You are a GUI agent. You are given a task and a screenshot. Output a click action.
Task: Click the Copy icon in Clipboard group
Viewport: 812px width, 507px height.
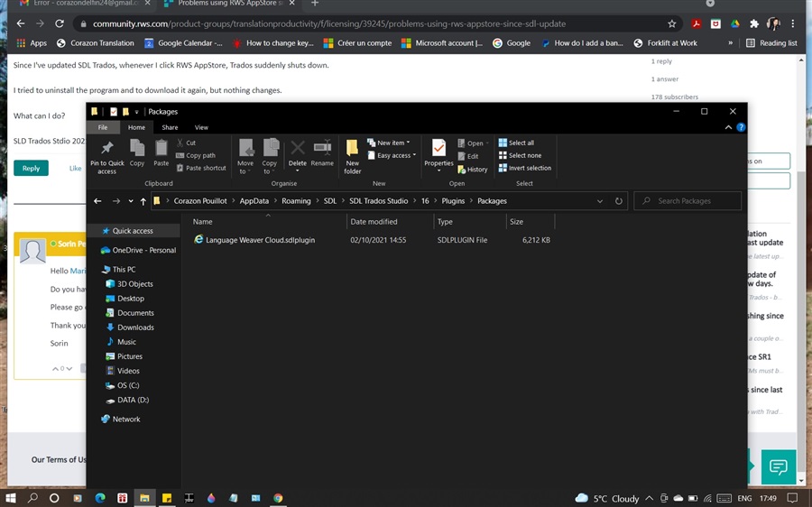(x=137, y=153)
